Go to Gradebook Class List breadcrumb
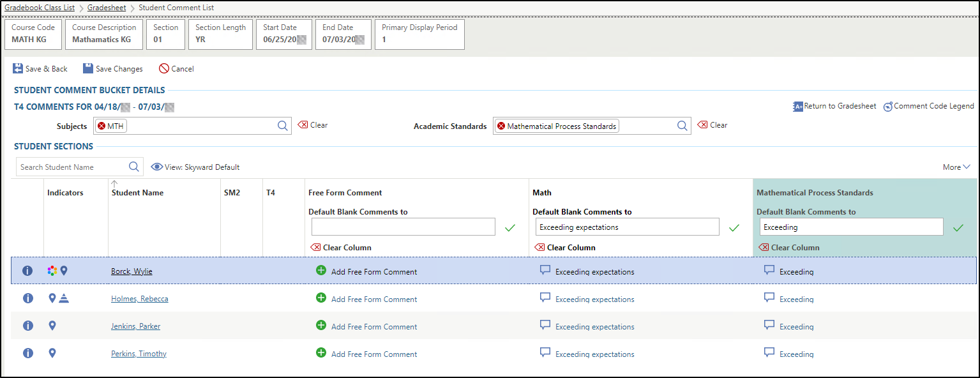Viewport: 980px width, 378px height. coord(40,8)
